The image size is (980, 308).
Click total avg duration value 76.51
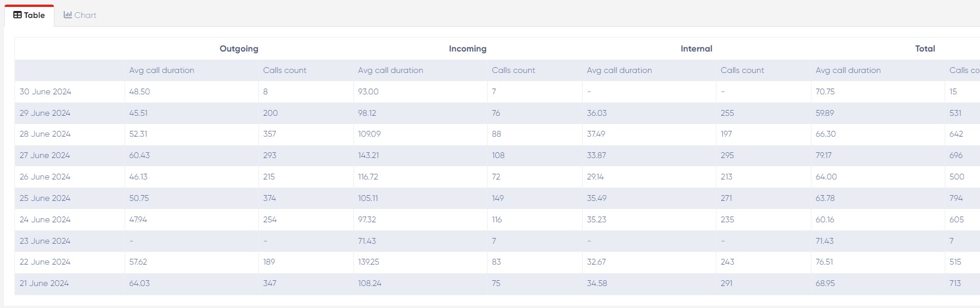[x=824, y=262]
